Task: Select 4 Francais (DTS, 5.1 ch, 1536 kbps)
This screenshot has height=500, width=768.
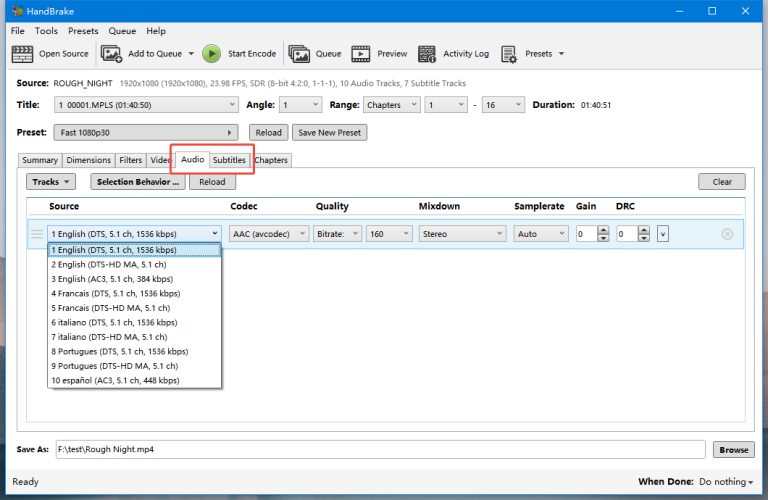Action: (134, 293)
